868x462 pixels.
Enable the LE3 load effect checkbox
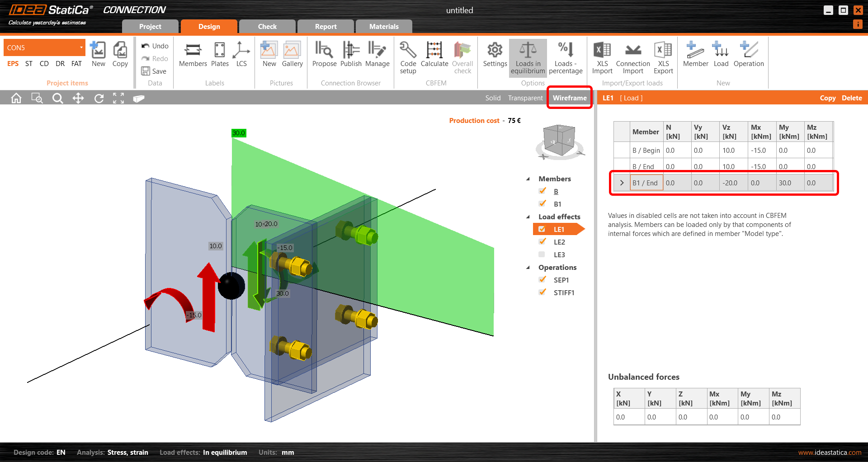click(542, 254)
